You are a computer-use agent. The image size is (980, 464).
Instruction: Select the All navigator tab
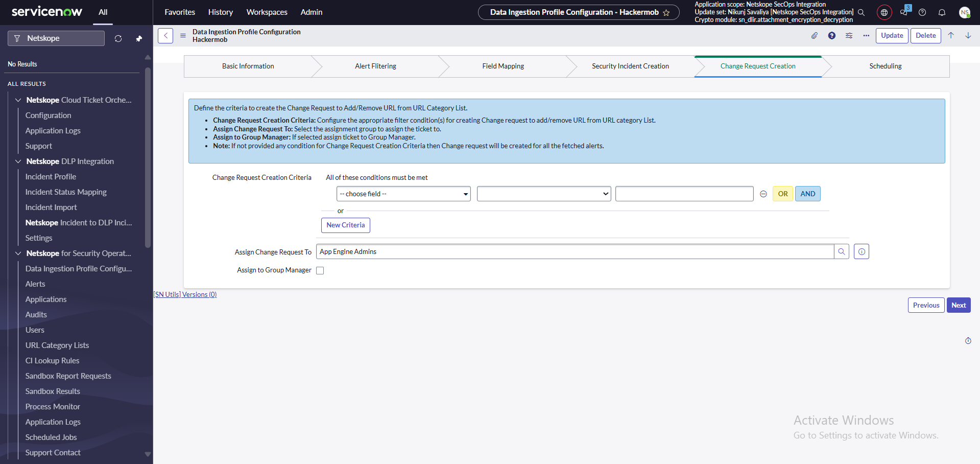click(x=103, y=12)
